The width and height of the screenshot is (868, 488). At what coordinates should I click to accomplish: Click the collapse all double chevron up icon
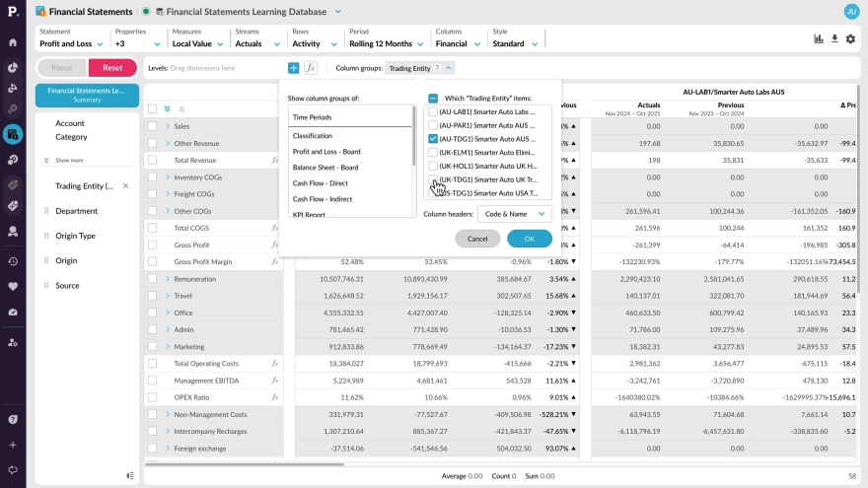tap(181, 109)
